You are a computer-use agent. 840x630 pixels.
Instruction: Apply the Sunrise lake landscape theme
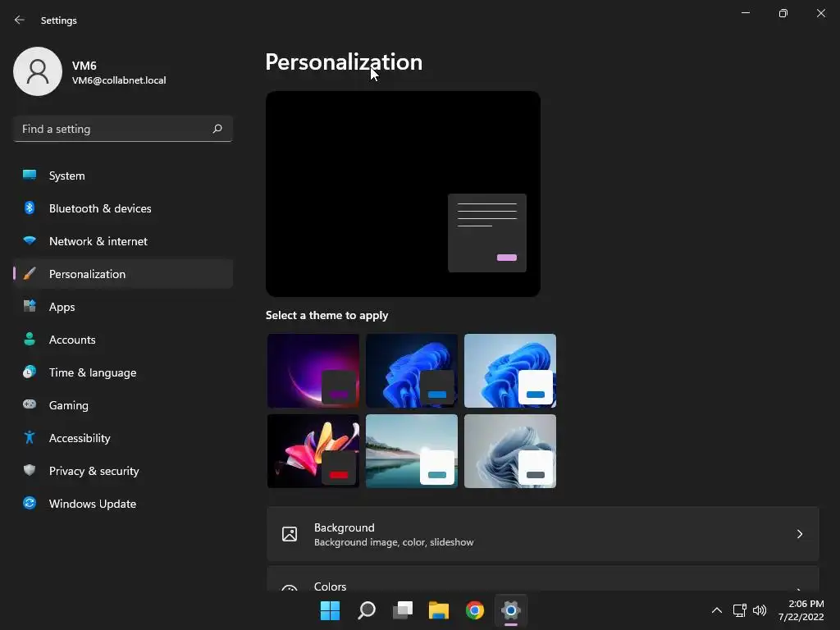pos(412,451)
